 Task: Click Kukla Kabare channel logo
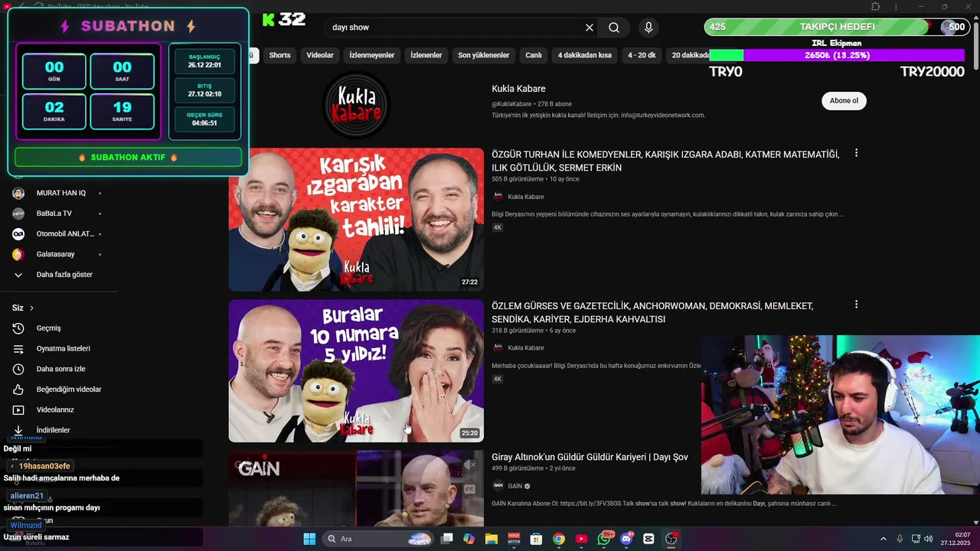(x=356, y=104)
